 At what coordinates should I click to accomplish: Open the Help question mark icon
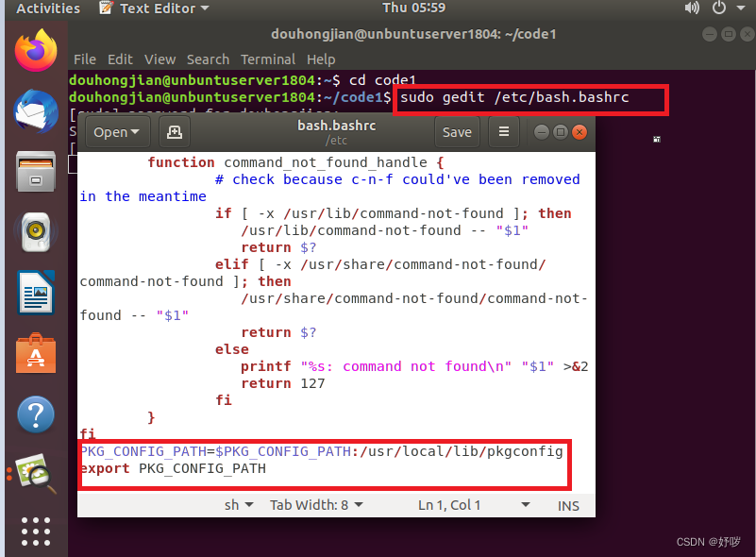coord(36,414)
